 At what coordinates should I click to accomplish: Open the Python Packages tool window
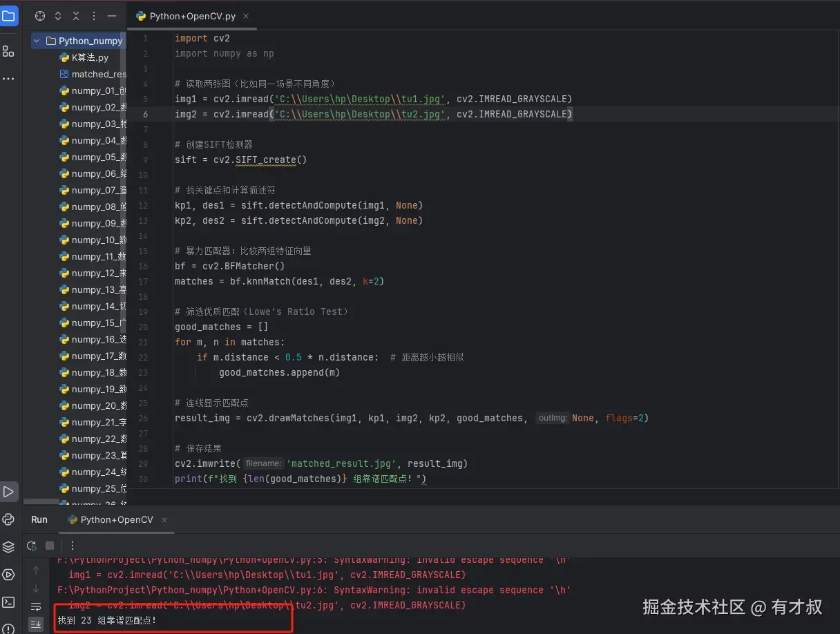[8, 519]
